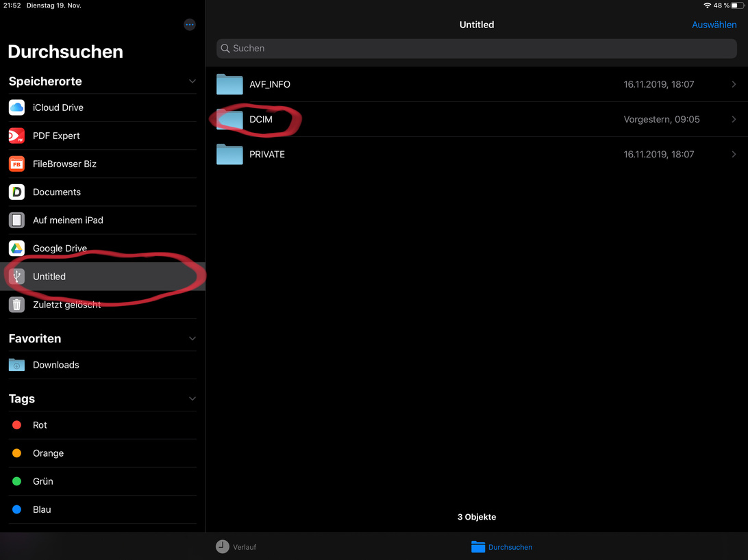Click the sidebar more options ellipsis
Screen dimensions: 748x560
[x=190, y=25]
